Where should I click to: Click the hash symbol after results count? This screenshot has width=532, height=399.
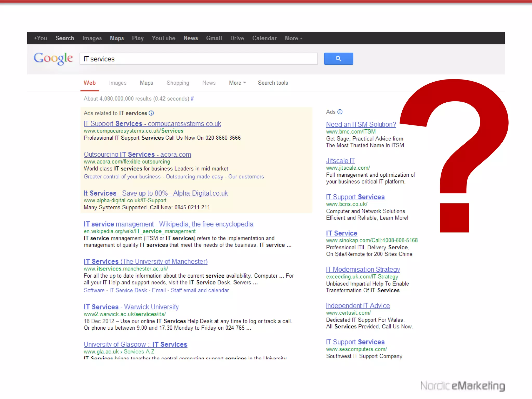(192, 99)
